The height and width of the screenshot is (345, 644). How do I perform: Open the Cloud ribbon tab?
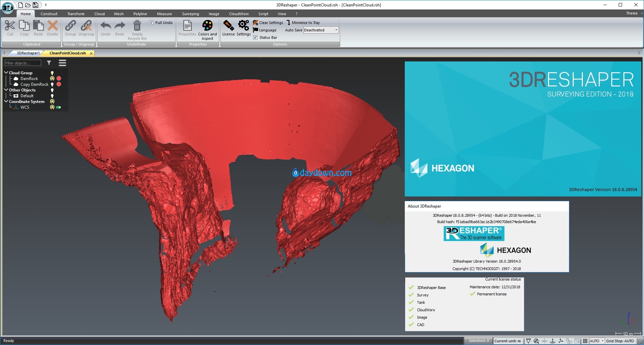(x=99, y=14)
